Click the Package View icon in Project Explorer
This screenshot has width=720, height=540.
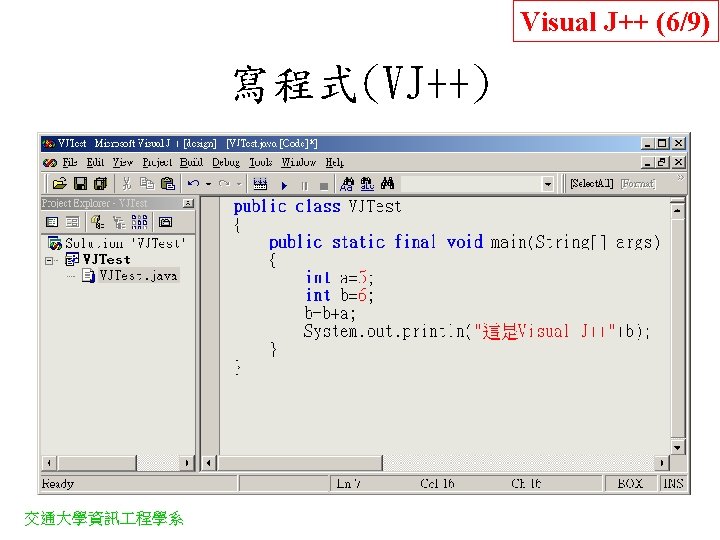point(119,223)
